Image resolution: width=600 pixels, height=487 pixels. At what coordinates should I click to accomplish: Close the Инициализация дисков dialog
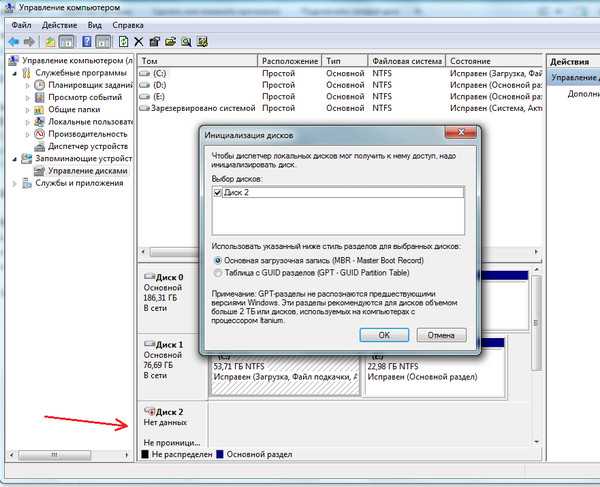[x=461, y=132]
